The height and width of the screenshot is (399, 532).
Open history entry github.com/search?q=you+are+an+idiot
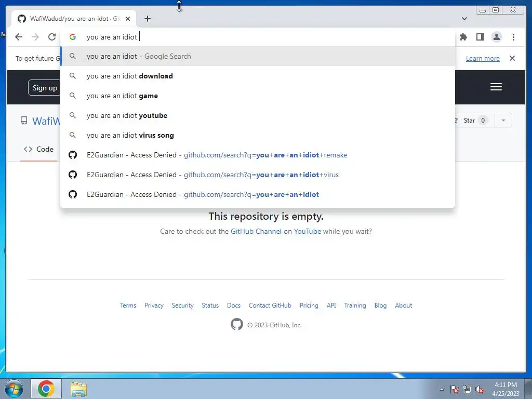(x=258, y=194)
